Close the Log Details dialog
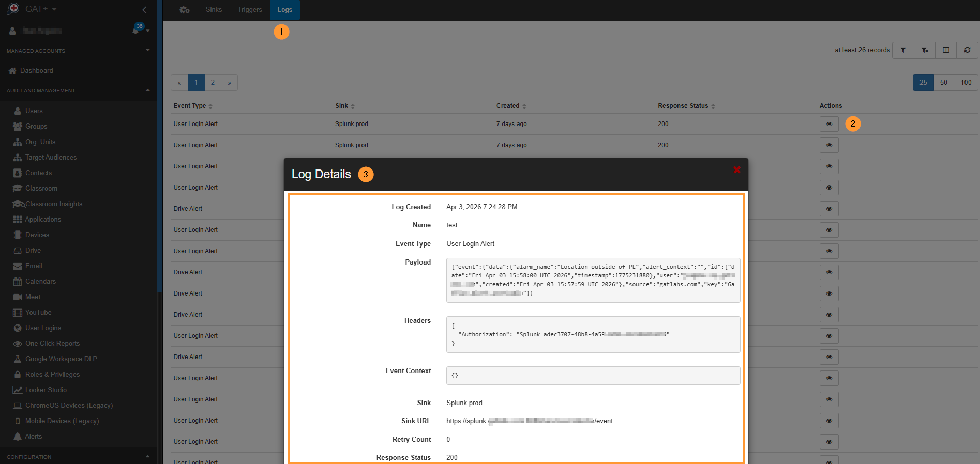The width and height of the screenshot is (980, 464). pos(737,169)
